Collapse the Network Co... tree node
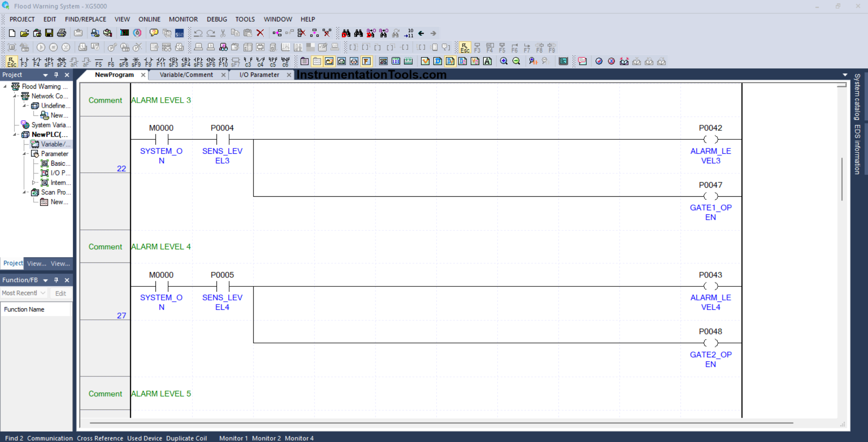The image size is (868, 442). pyautogui.click(x=14, y=96)
